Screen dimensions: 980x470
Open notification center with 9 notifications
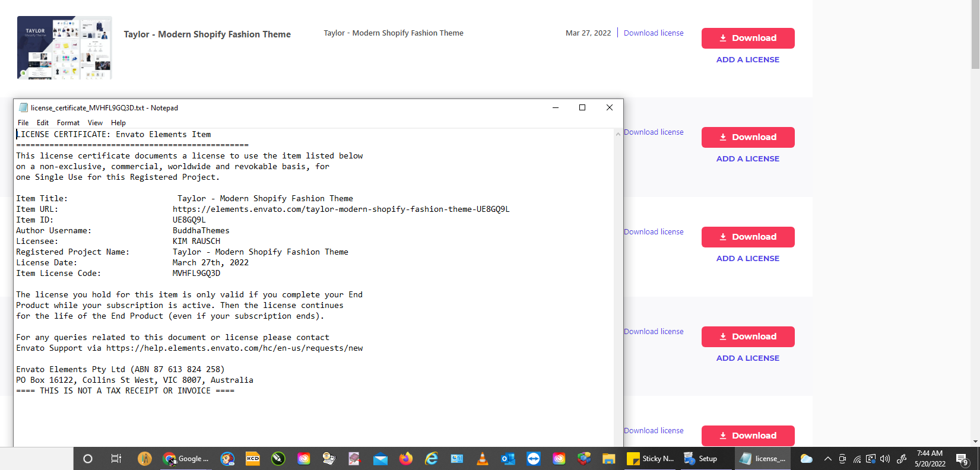pos(962,459)
